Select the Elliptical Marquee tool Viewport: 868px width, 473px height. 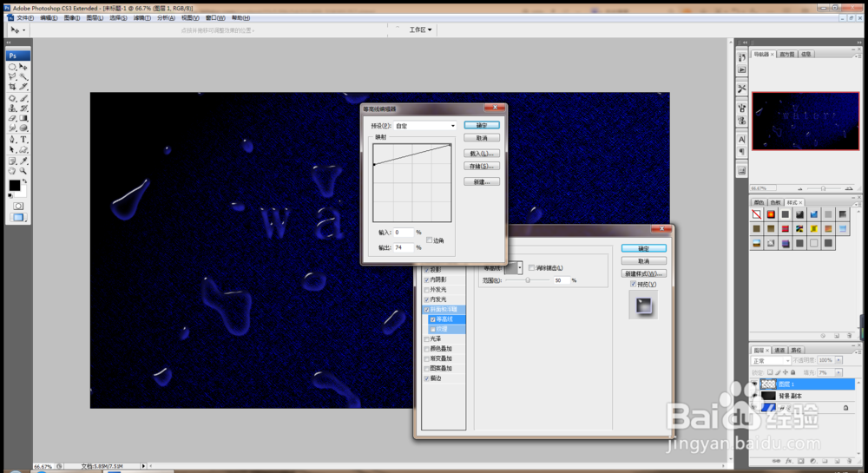point(12,66)
